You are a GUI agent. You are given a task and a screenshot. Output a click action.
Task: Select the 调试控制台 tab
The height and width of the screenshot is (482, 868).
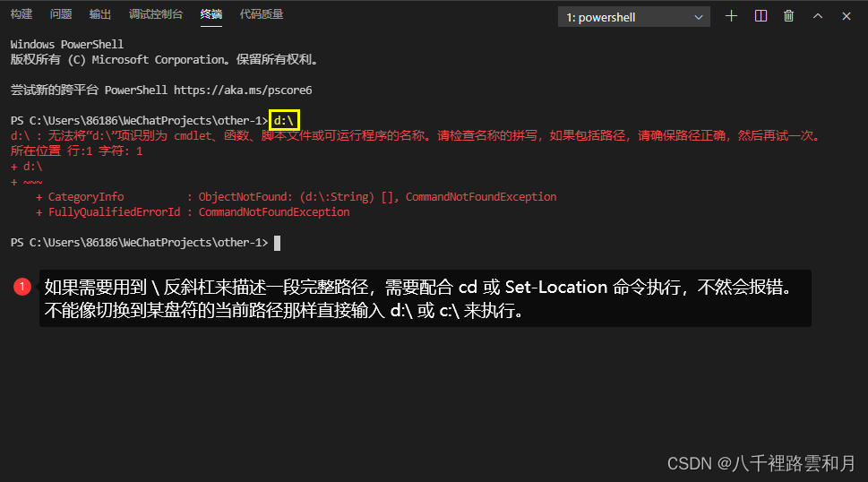point(156,13)
